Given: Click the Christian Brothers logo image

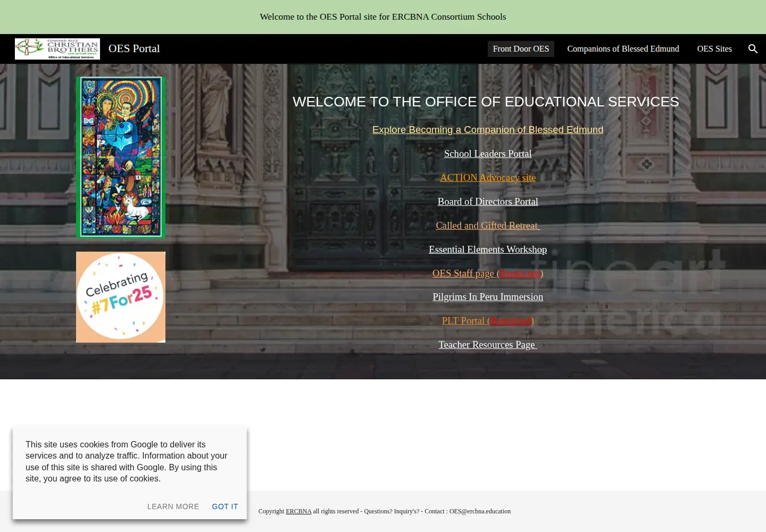Looking at the screenshot, I should (57, 49).
